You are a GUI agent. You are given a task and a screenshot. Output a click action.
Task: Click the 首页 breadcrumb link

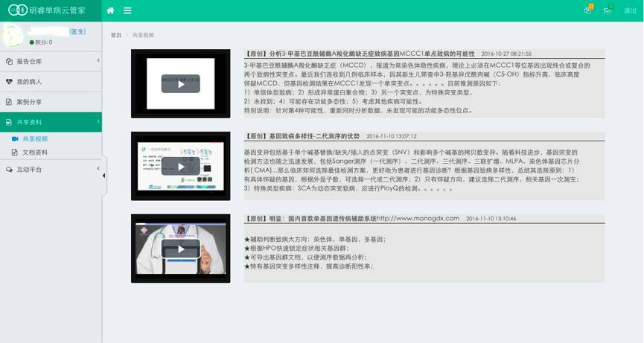116,35
